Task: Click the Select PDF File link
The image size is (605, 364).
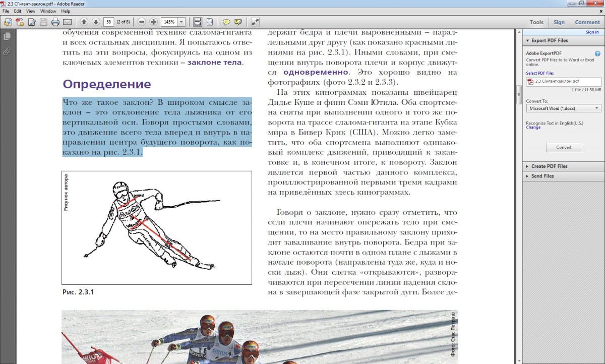Action: (x=539, y=73)
